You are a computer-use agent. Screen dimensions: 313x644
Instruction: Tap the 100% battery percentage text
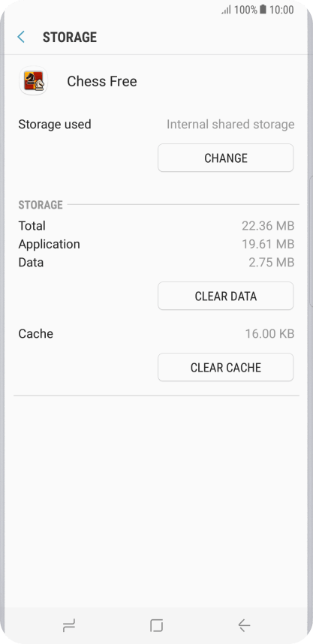pyautogui.click(x=245, y=10)
